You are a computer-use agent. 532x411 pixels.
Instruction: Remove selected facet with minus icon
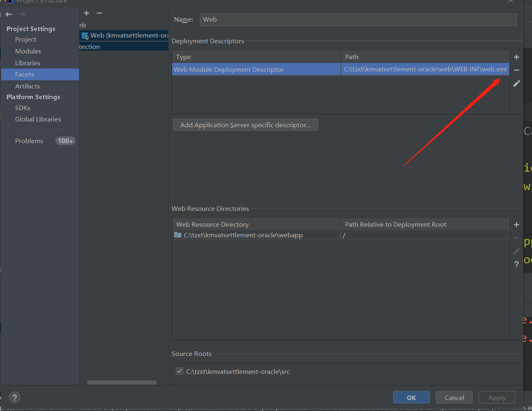pos(99,13)
